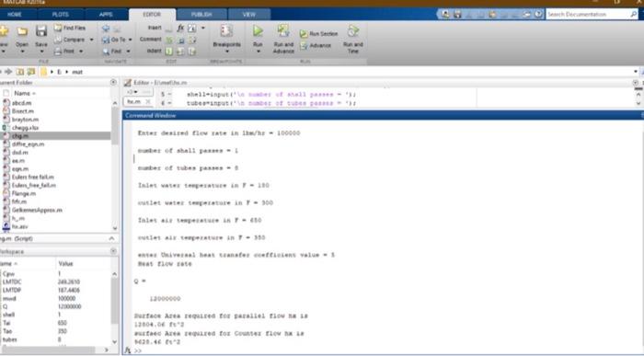
Task: Click the Run and Time icon
Action: tap(353, 30)
